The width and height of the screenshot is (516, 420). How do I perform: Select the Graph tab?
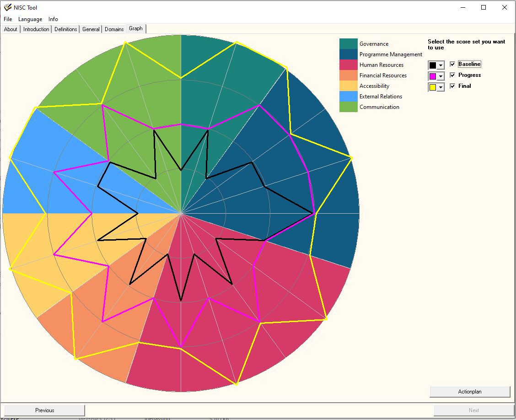pos(136,29)
